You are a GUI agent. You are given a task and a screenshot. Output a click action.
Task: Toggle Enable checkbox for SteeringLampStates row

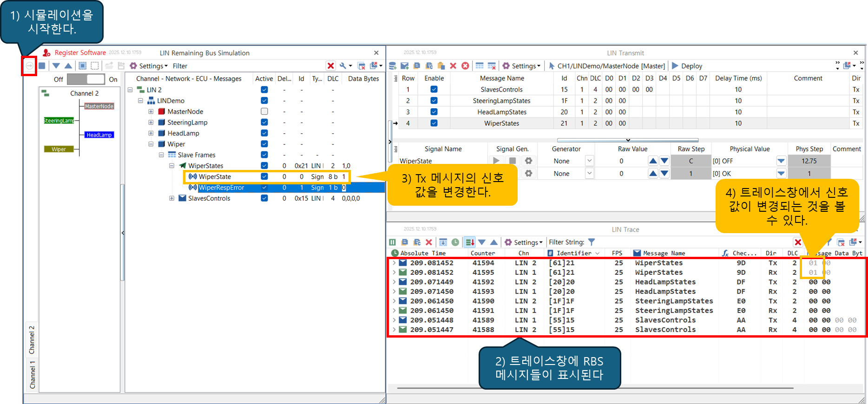pyautogui.click(x=434, y=100)
